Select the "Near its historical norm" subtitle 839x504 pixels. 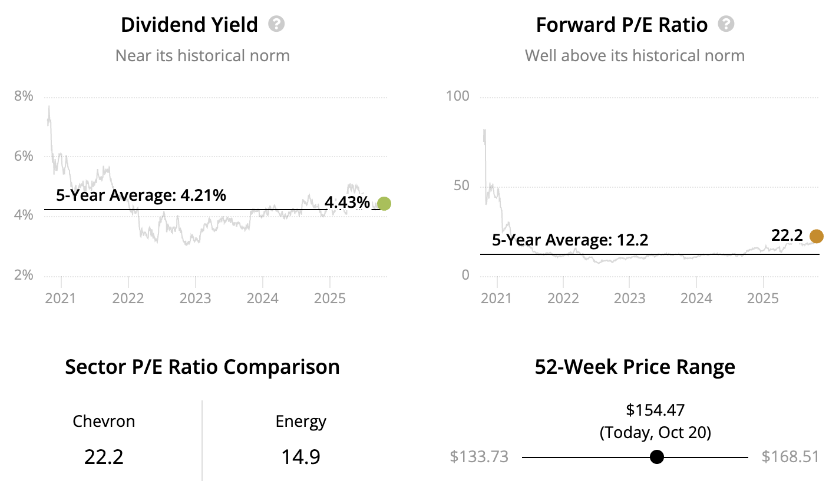click(203, 56)
